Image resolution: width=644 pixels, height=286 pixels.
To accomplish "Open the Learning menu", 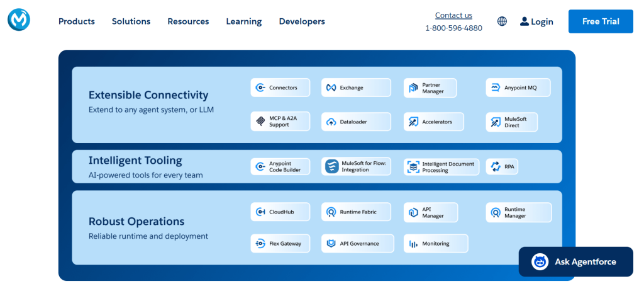I will coord(244,21).
